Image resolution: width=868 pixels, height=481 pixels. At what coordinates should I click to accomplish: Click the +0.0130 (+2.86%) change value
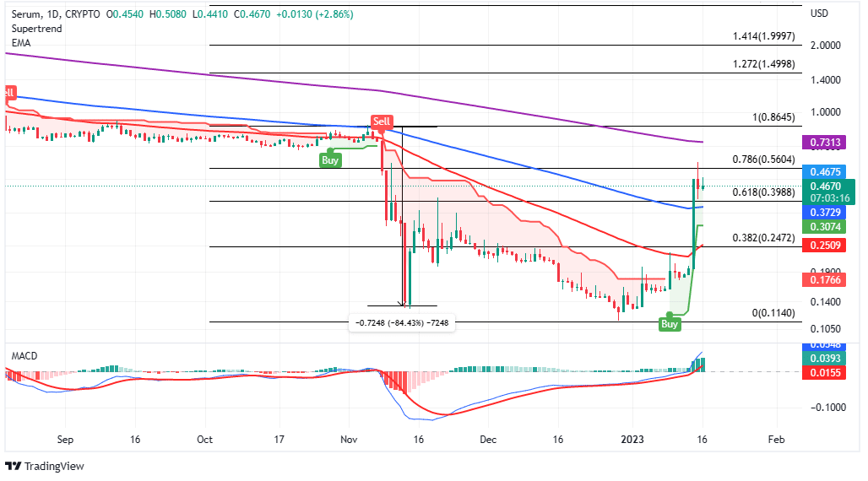(x=315, y=14)
